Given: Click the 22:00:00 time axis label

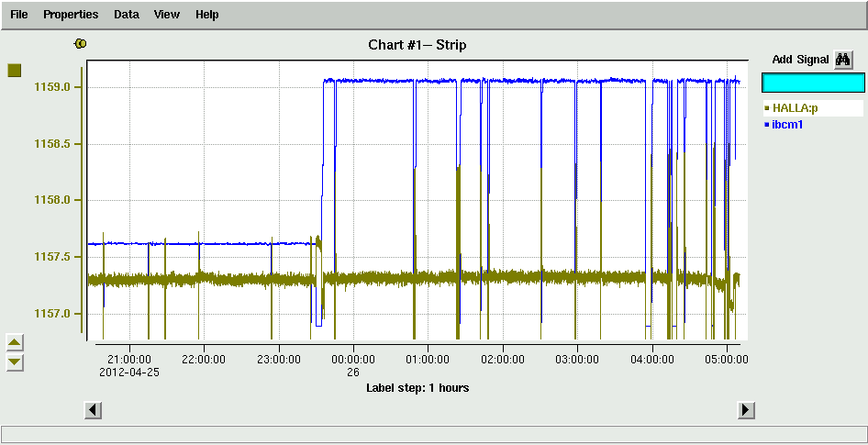Looking at the screenshot, I should coord(204,359).
